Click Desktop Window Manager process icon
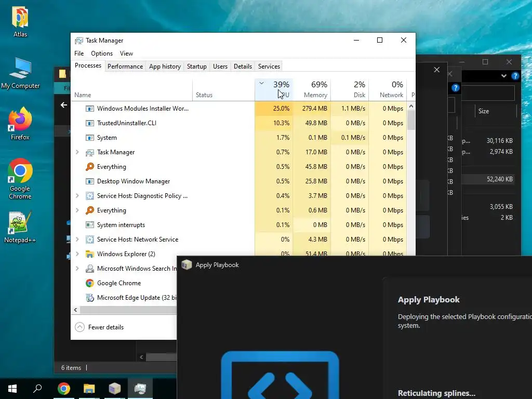This screenshot has height=399, width=532. [x=89, y=181]
